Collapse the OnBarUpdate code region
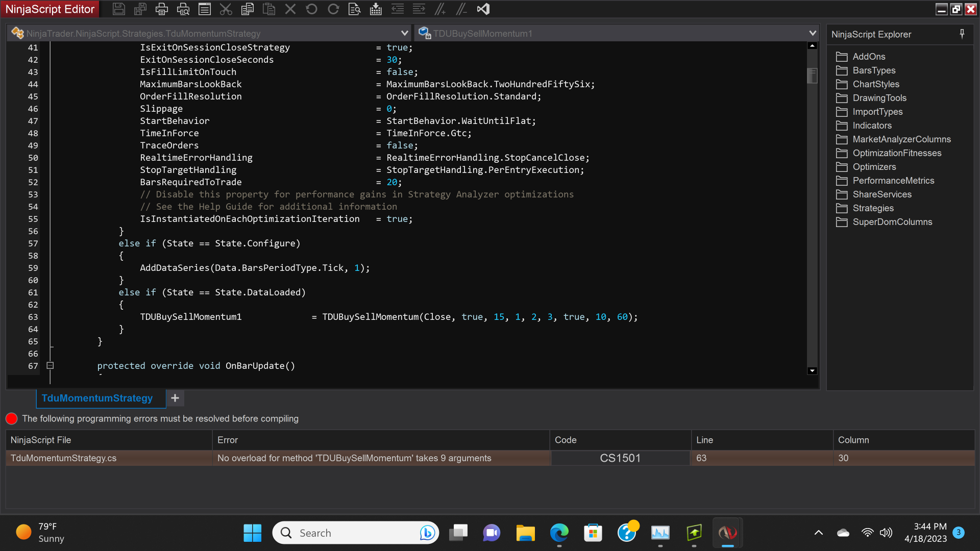The width and height of the screenshot is (980, 551). (50, 365)
